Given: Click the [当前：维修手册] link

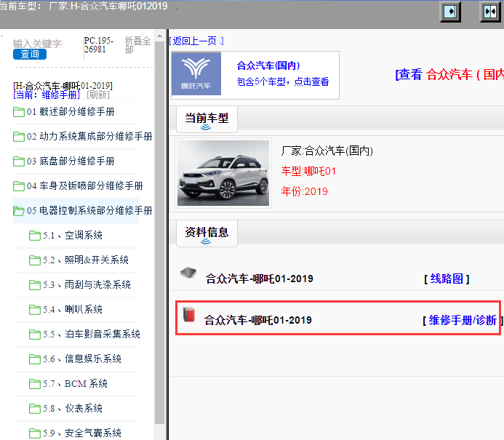Looking at the screenshot, I should (47, 95).
